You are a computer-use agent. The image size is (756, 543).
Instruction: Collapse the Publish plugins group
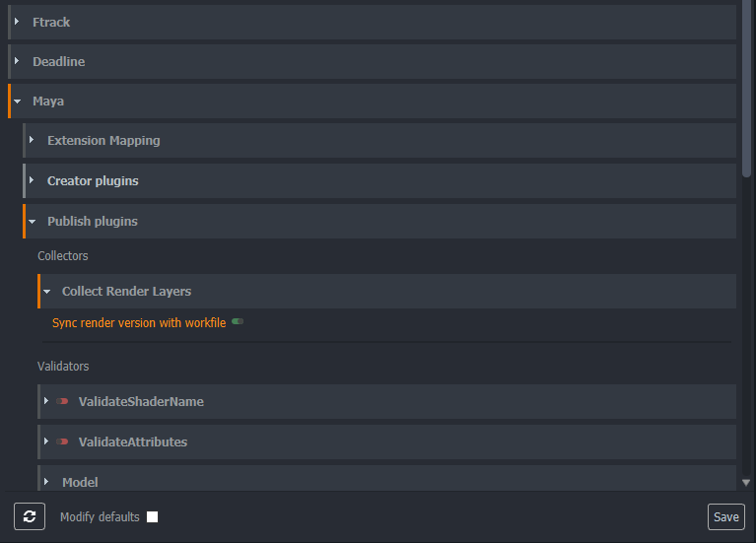pos(32,222)
